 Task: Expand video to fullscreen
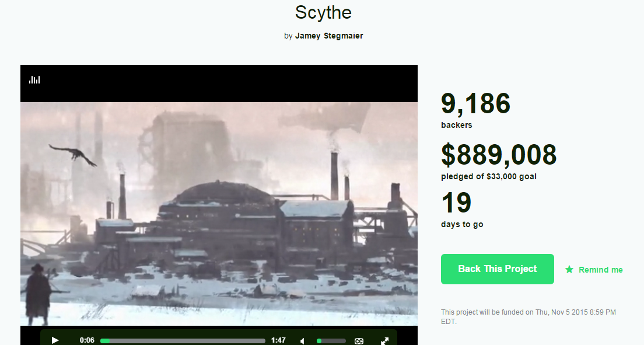click(385, 341)
